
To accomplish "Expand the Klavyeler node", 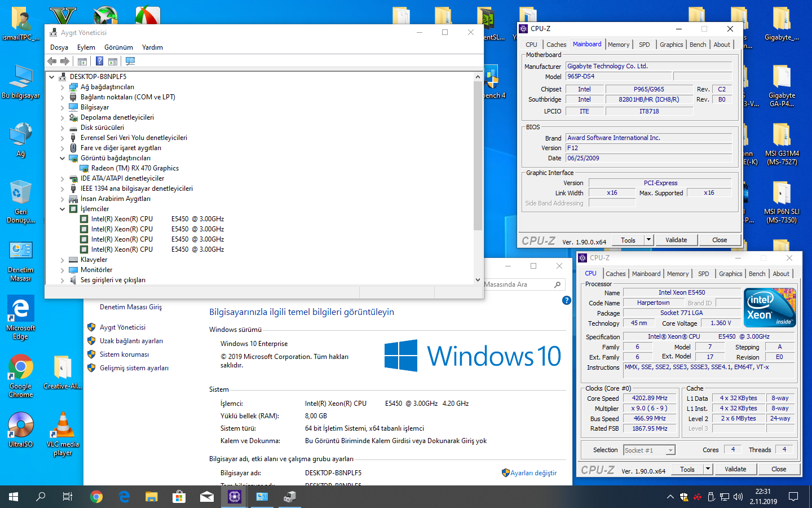I will pyautogui.click(x=62, y=260).
